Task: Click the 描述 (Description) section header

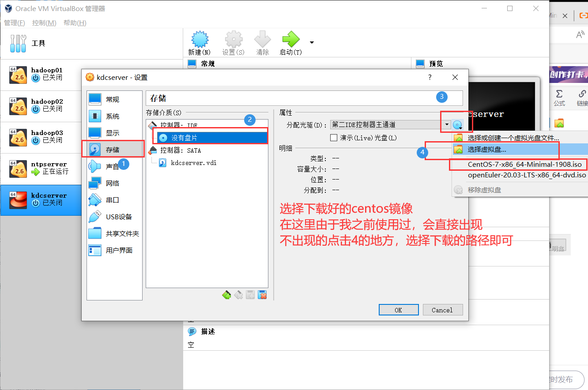Action: (x=207, y=331)
